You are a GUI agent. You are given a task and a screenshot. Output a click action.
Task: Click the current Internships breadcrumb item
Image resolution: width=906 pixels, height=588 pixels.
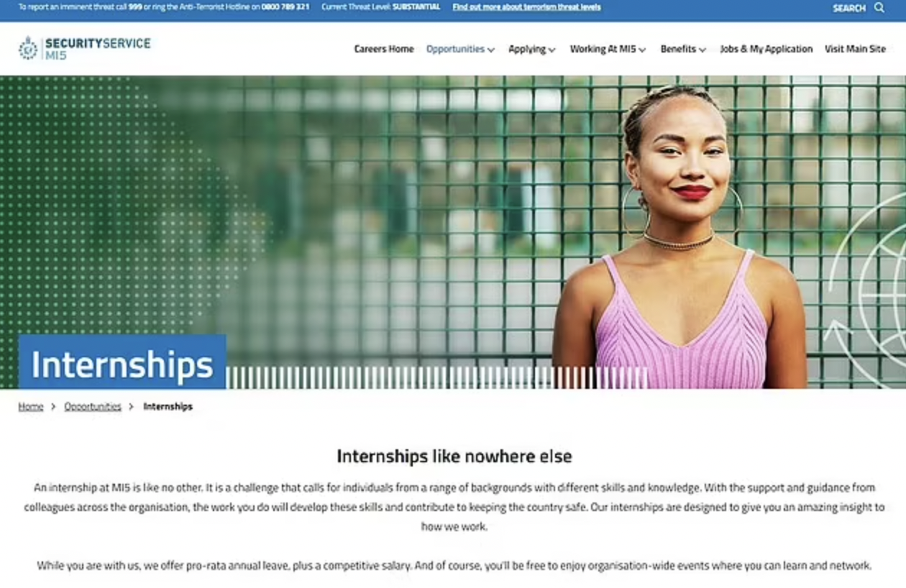168,407
